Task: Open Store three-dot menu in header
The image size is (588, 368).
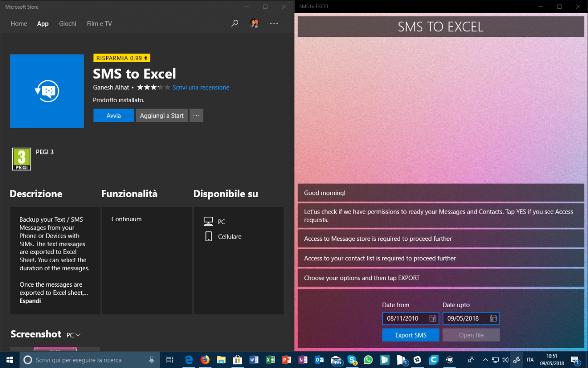Action: pos(274,23)
